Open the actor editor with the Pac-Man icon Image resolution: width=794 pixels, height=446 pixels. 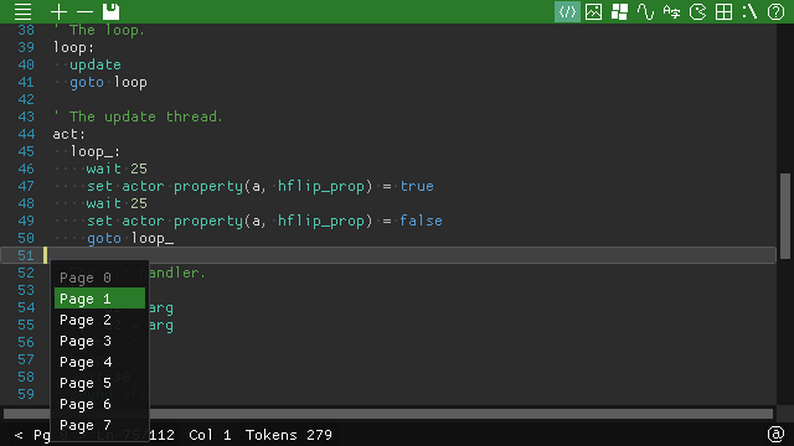[x=698, y=12]
